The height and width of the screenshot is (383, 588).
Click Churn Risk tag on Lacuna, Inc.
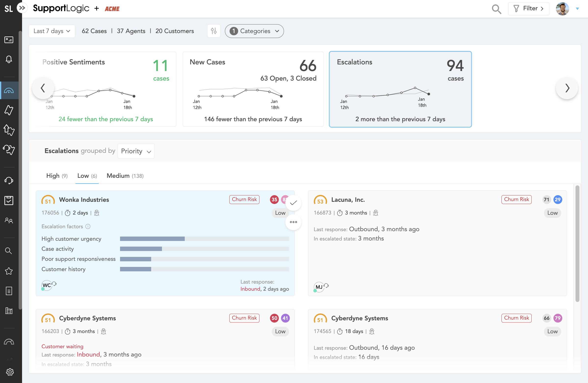pos(516,200)
